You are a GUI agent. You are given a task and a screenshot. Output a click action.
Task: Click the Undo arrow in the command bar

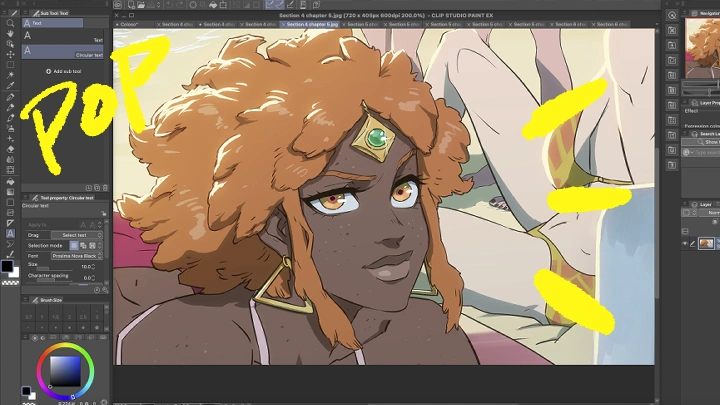(169, 5)
